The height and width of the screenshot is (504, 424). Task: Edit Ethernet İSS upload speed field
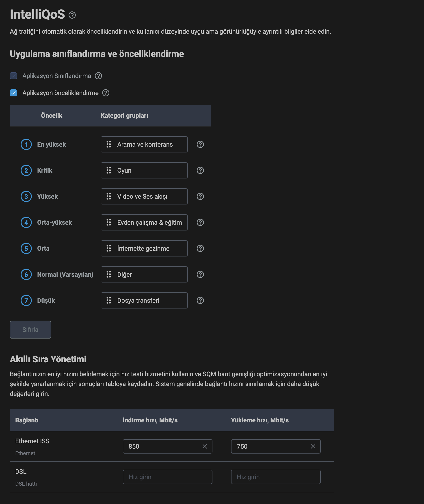[276, 446]
